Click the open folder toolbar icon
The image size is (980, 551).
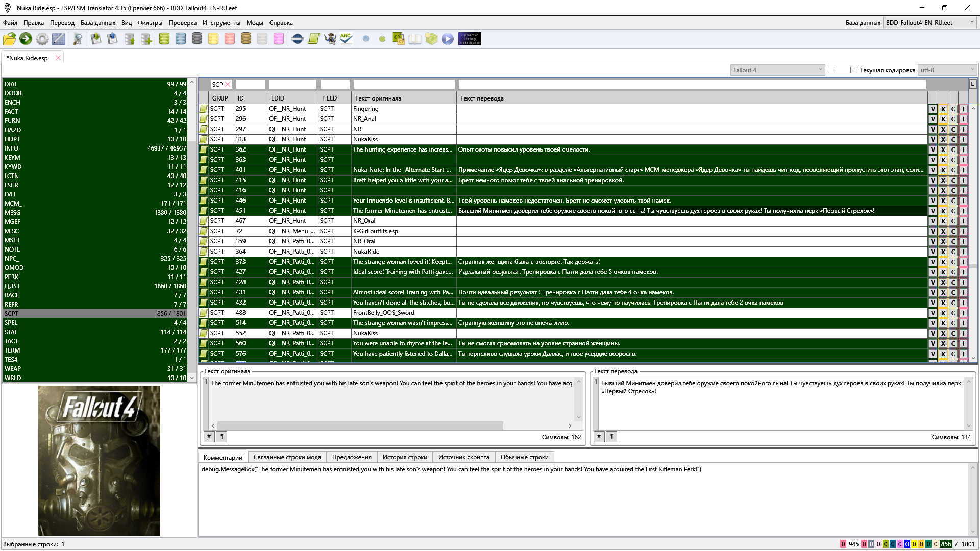click(x=9, y=39)
